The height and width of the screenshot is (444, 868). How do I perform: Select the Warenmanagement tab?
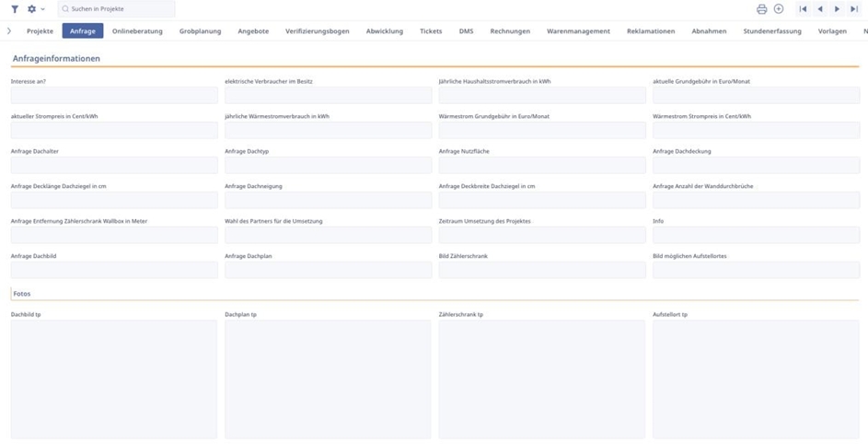click(578, 31)
